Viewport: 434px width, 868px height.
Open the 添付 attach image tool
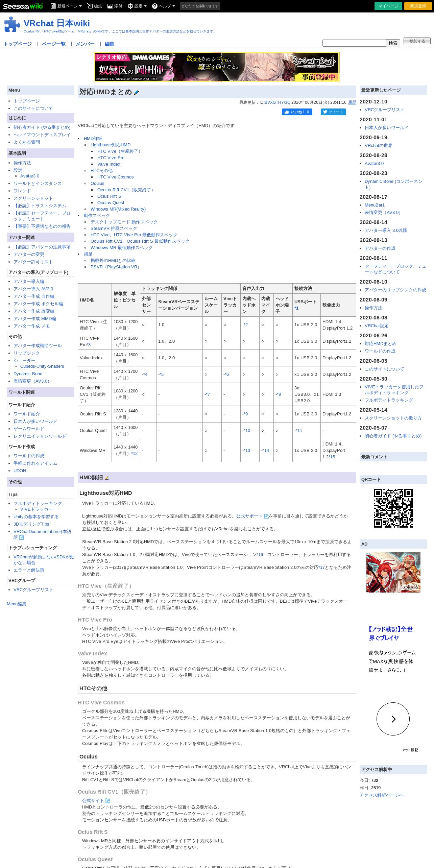115,6
